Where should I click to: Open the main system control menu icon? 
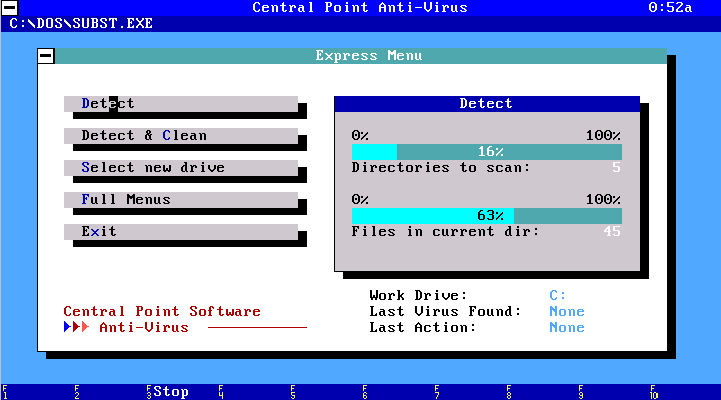[x=10, y=7]
